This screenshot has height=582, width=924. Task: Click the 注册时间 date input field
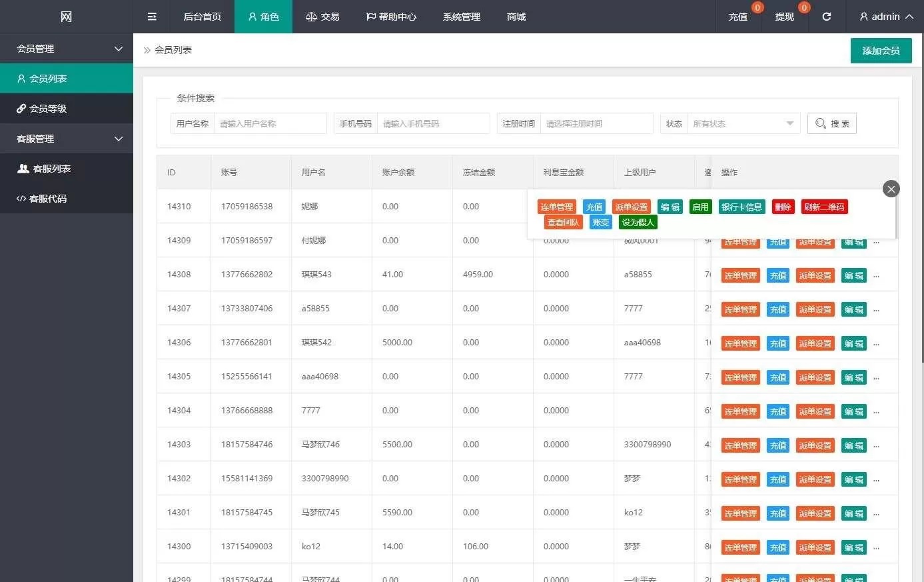(596, 123)
